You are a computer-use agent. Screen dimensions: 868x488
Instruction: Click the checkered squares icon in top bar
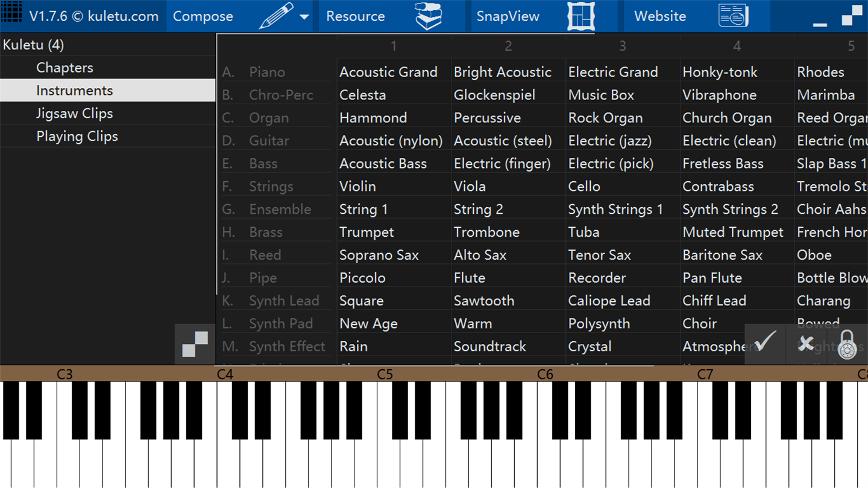(852, 16)
